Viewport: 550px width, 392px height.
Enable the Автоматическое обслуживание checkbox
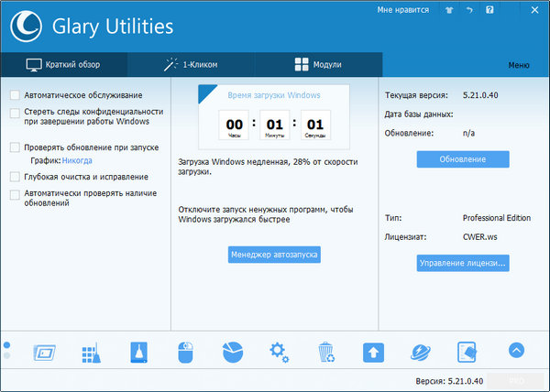(15, 95)
